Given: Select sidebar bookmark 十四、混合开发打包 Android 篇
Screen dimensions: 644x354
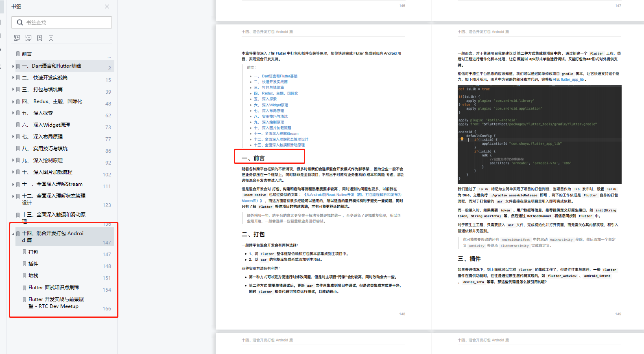Looking at the screenshot, I should point(53,237).
